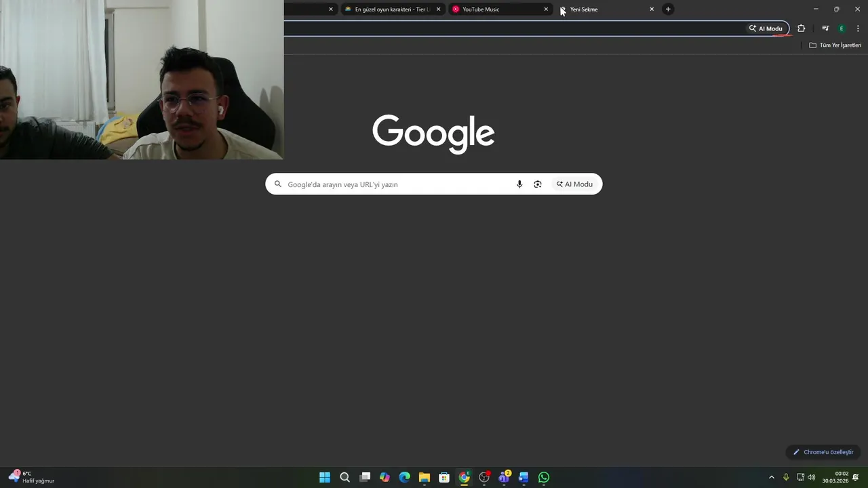
Task: Open the blue app icon left of WhatsApp
Action: click(x=524, y=477)
